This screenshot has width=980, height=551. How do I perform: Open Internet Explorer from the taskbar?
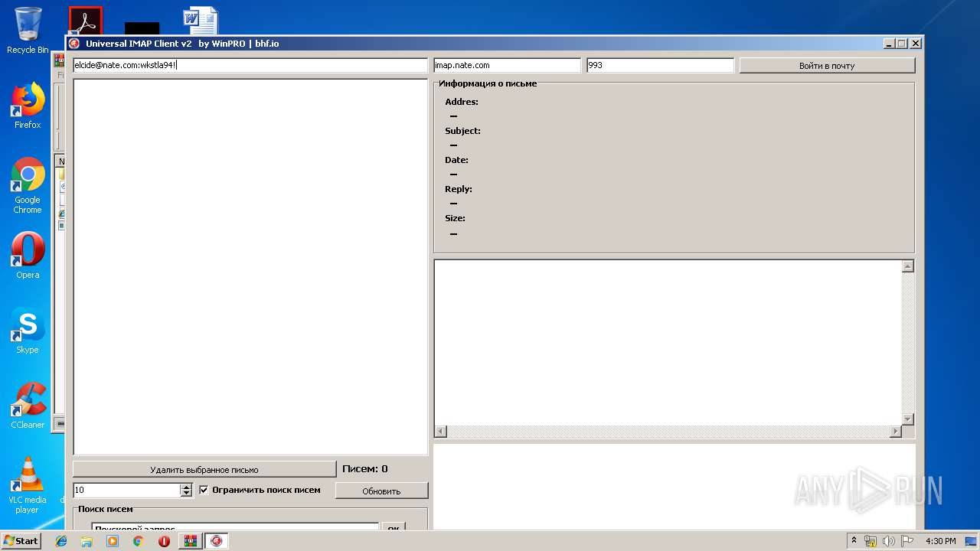[x=61, y=541]
